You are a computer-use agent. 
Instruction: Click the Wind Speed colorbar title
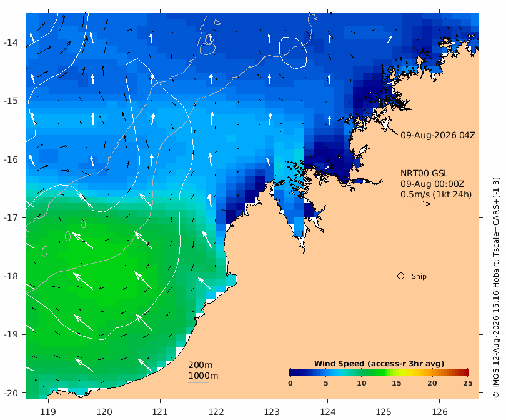pos(379,364)
